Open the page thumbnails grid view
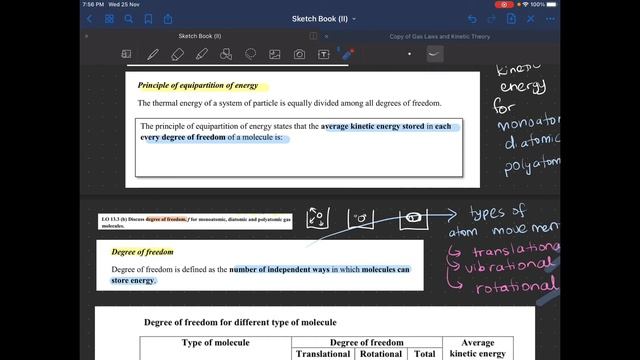The height and width of the screenshot is (360, 640). coord(109,19)
